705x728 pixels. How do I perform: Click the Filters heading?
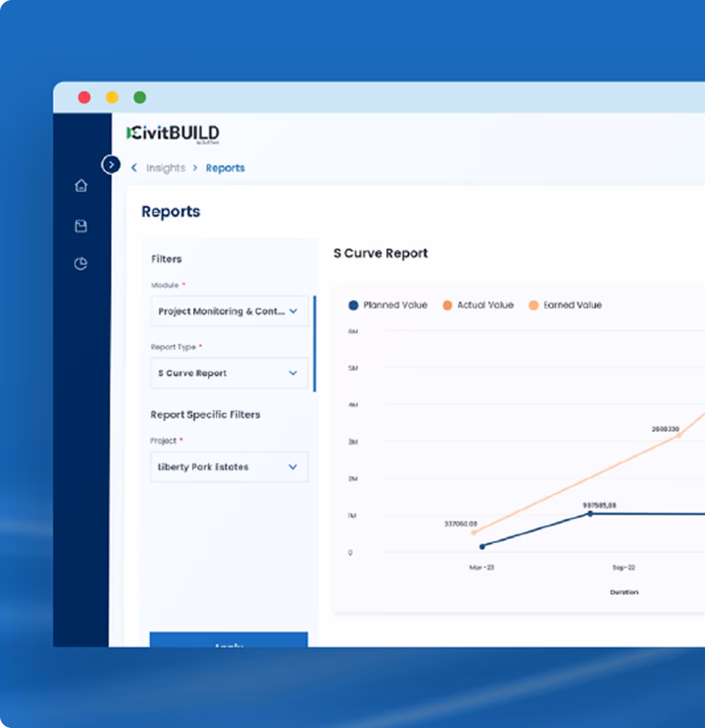coord(166,259)
